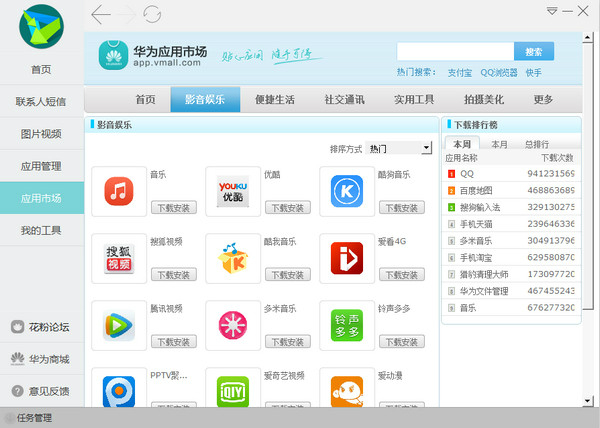Click the app search input field
The width and height of the screenshot is (600, 428).
[x=455, y=51]
